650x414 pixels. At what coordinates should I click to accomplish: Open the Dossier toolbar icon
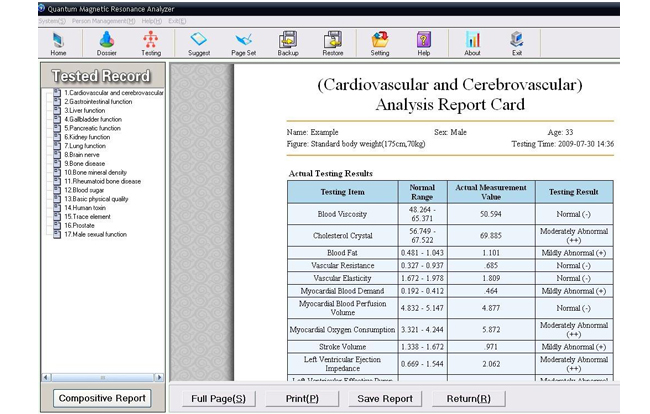[x=107, y=44]
